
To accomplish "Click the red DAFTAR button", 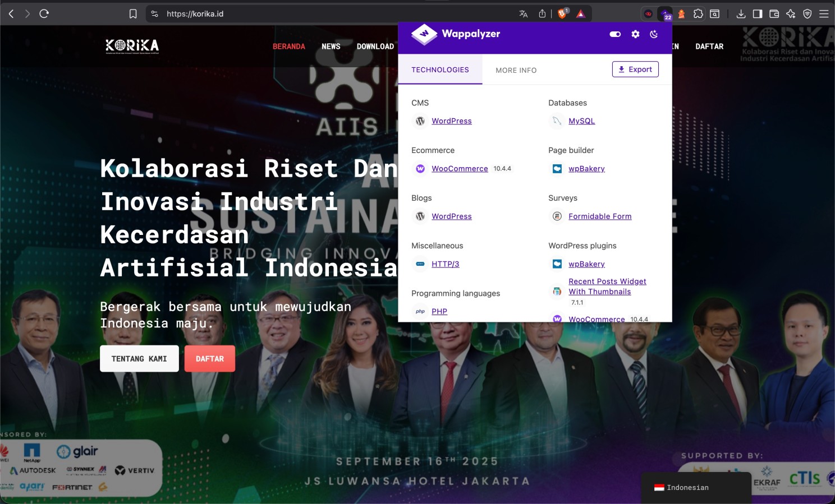I will click(x=210, y=359).
